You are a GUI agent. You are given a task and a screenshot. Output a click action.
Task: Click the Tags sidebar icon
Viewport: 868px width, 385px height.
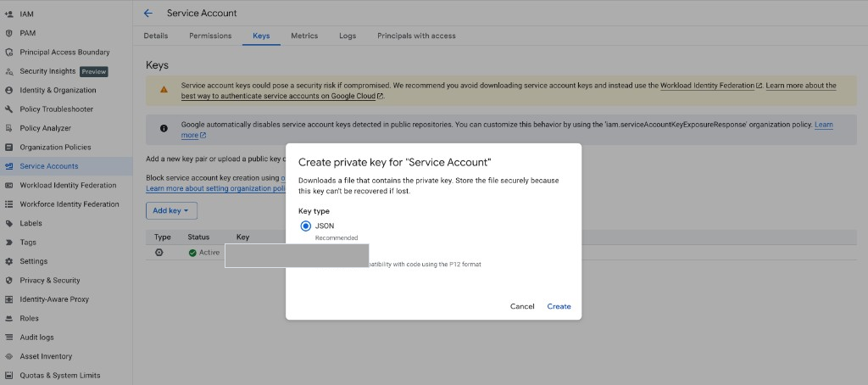click(8, 242)
